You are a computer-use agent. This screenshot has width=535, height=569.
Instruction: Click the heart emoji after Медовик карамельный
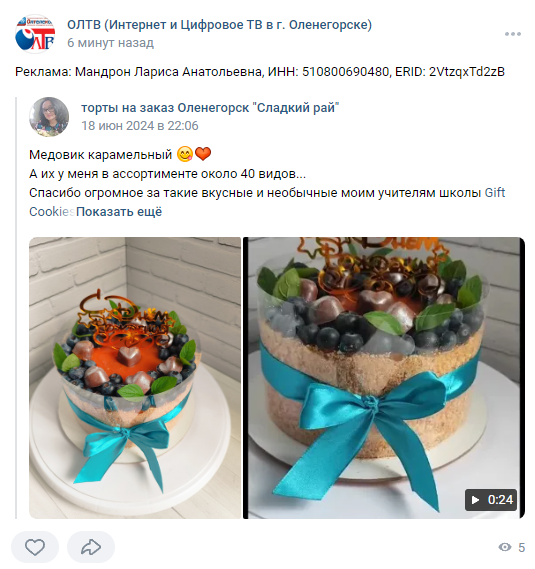click(203, 154)
